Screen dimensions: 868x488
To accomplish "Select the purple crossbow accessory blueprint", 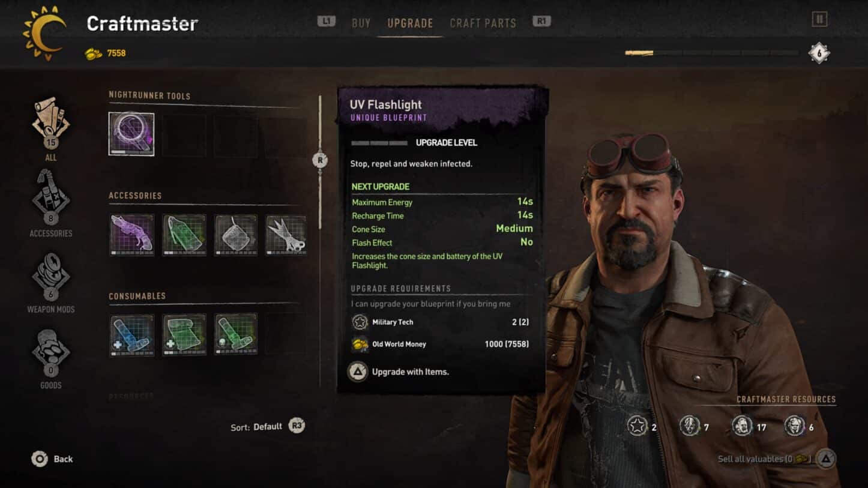I will coord(132,235).
